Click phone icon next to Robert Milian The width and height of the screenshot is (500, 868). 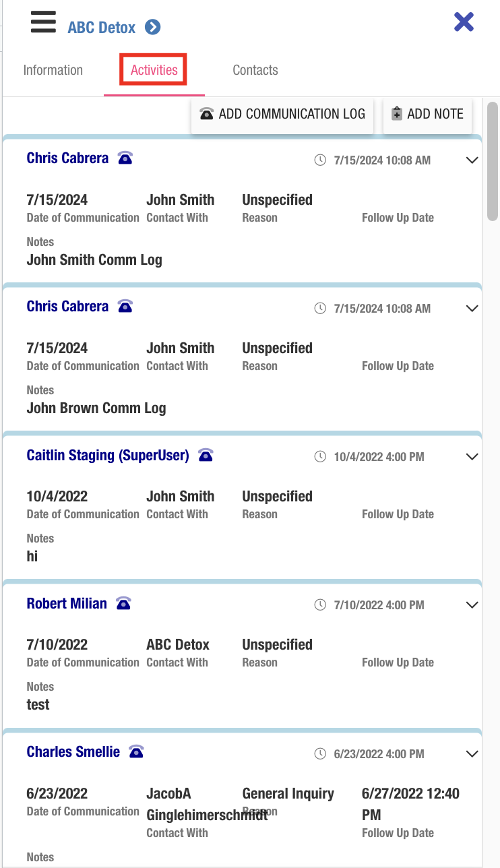pos(123,603)
